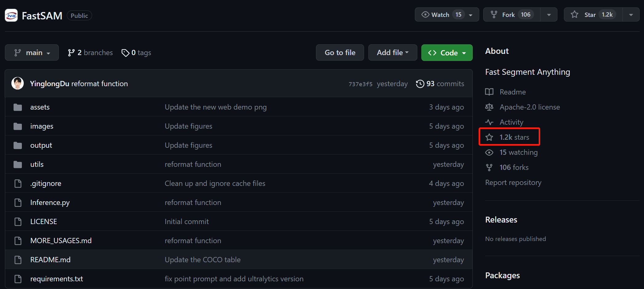Open the 1.2k stars link
Viewport: 644px width, 289px height.
(x=514, y=137)
